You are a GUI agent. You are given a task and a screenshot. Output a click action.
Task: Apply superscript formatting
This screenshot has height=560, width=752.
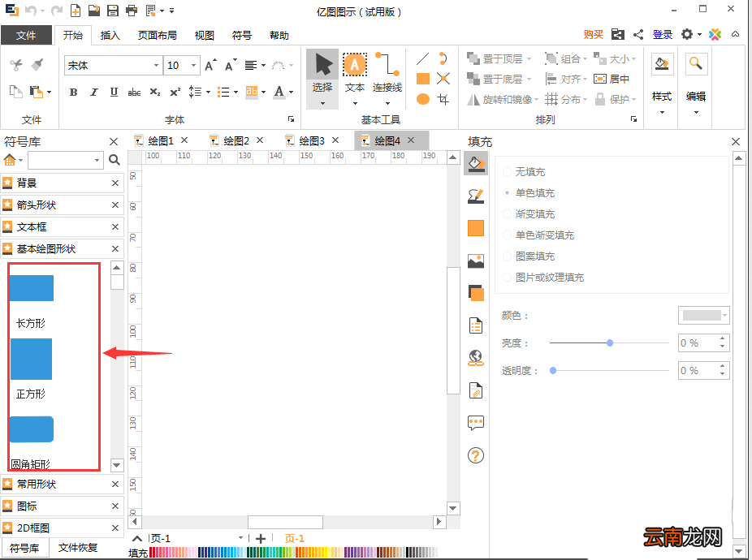pyautogui.click(x=175, y=92)
